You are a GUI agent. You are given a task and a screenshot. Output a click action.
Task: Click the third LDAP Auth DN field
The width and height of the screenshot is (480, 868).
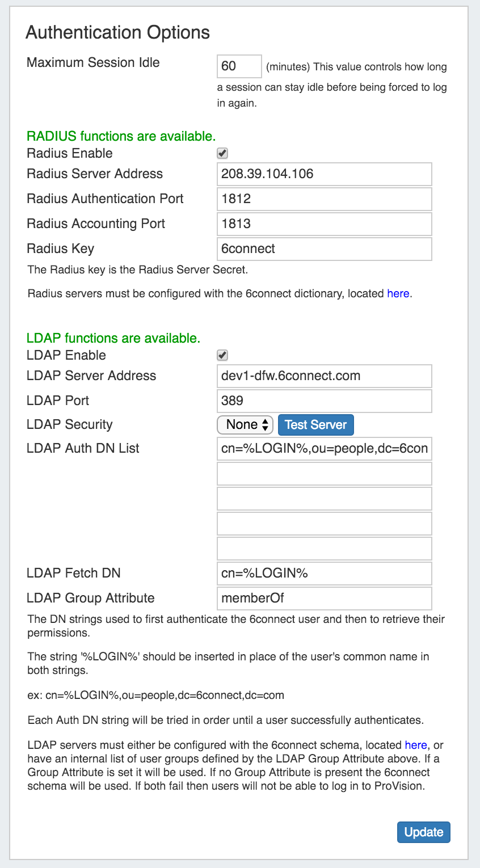pos(324,499)
